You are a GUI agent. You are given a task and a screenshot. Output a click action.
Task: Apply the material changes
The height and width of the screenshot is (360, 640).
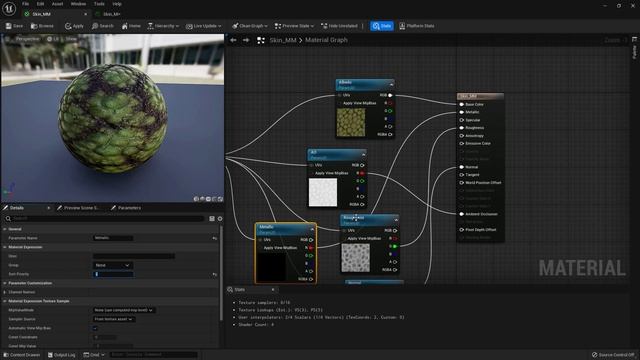click(74, 26)
